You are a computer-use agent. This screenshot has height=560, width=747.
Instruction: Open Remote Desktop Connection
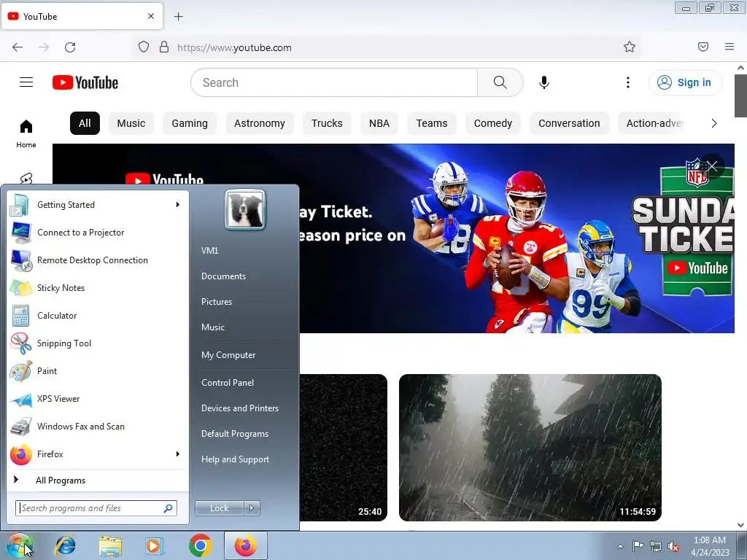click(x=97, y=260)
